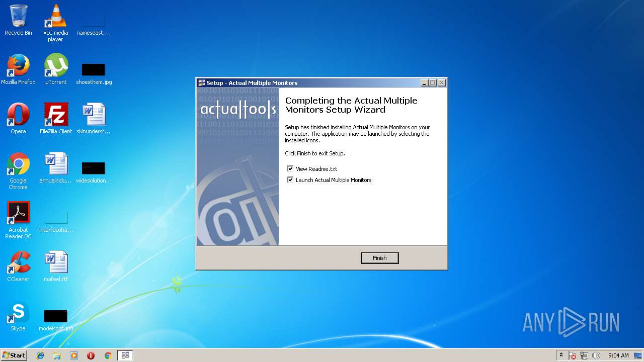Open Chrome from the taskbar
The width and height of the screenshot is (644, 362).
click(108, 355)
